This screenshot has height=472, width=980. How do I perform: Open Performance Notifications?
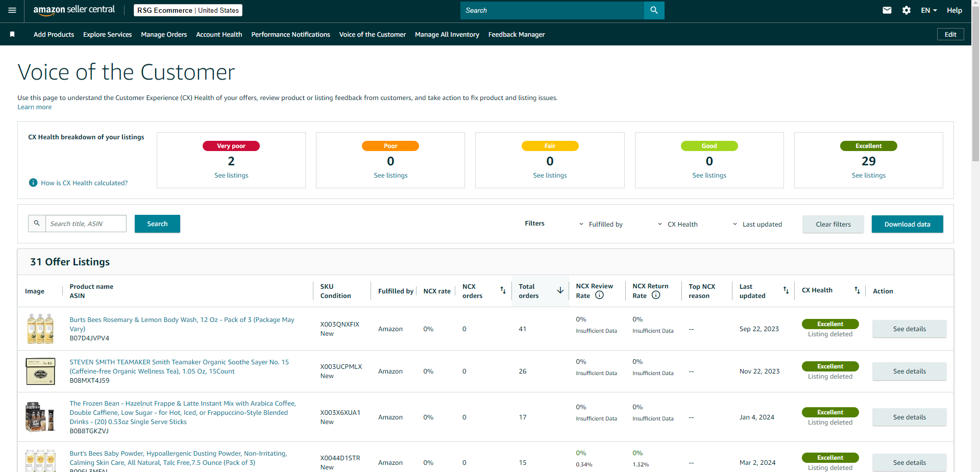[x=290, y=34]
